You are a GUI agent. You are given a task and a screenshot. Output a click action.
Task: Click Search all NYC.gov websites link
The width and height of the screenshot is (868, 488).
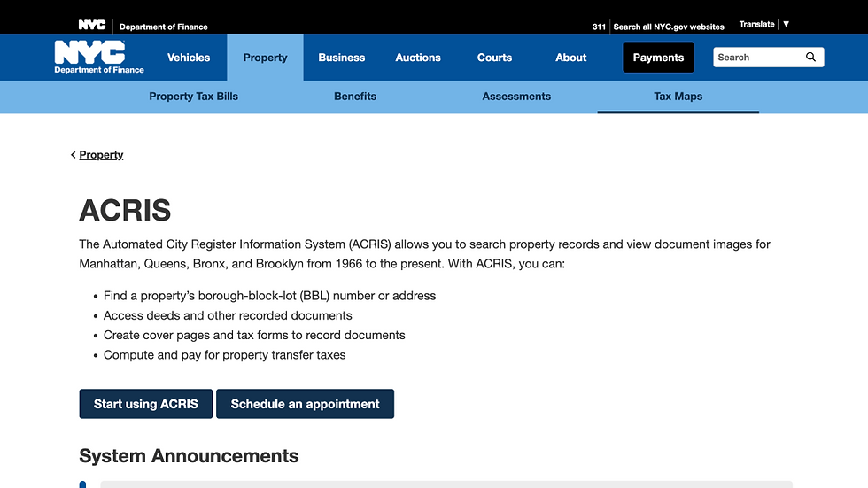pos(669,27)
